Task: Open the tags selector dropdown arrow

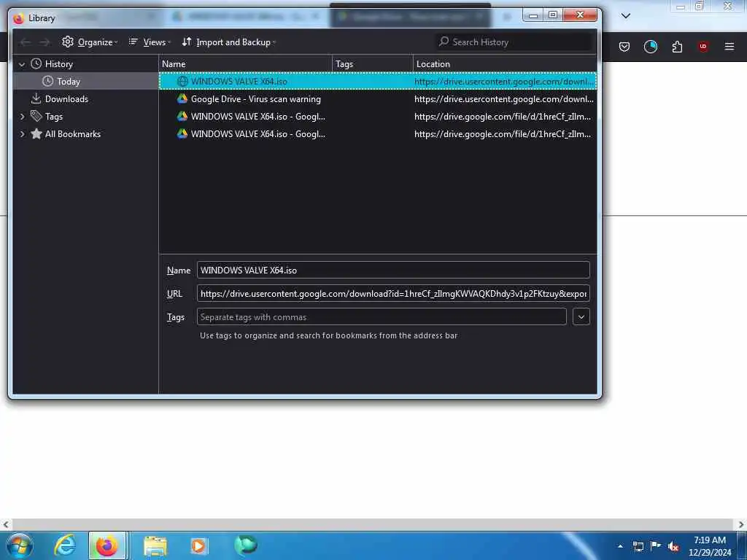Action: [581, 316]
